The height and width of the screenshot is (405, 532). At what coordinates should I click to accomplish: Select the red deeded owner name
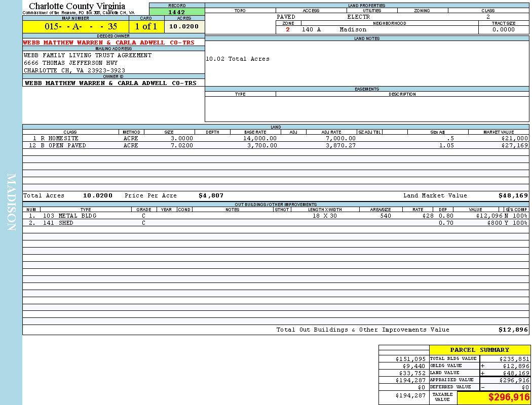pyautogui.click(x=109, y=43)
